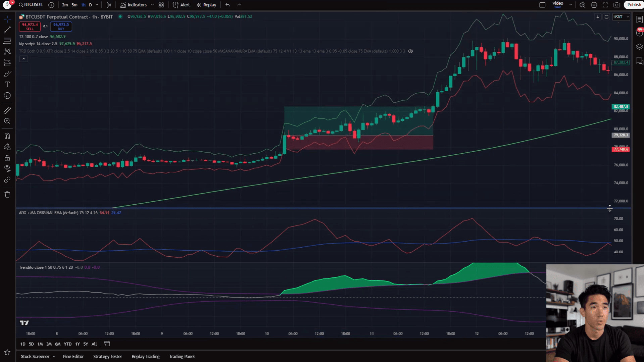The image size is (644, 362).
Task: Select the text annotation tool
Action: (7, 85)
